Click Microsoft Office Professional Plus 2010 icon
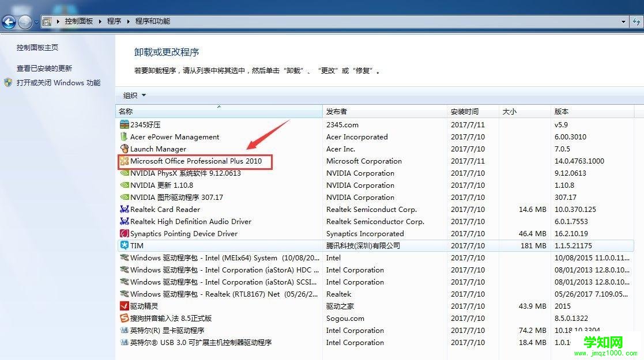This screenshot has width=644, height=360. click(125, 161)
